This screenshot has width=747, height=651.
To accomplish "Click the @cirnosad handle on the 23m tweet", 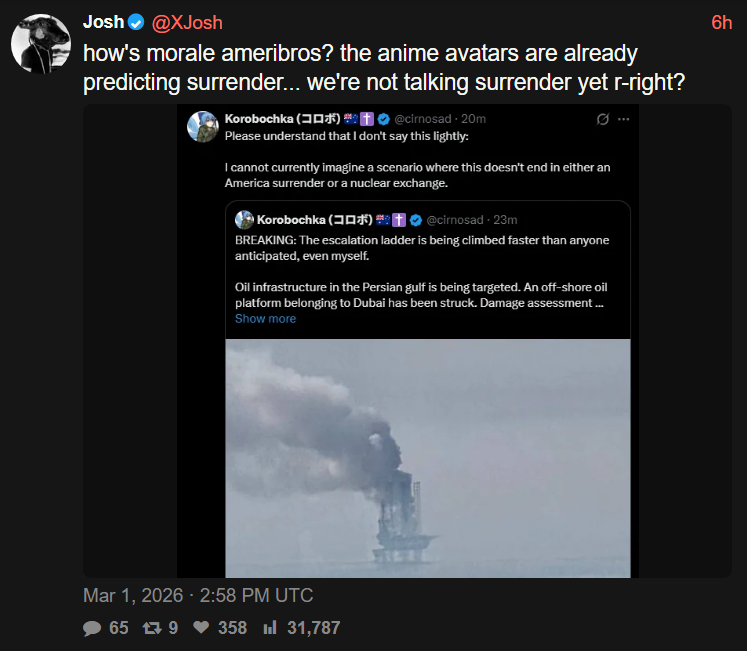I will pos(454,220).
